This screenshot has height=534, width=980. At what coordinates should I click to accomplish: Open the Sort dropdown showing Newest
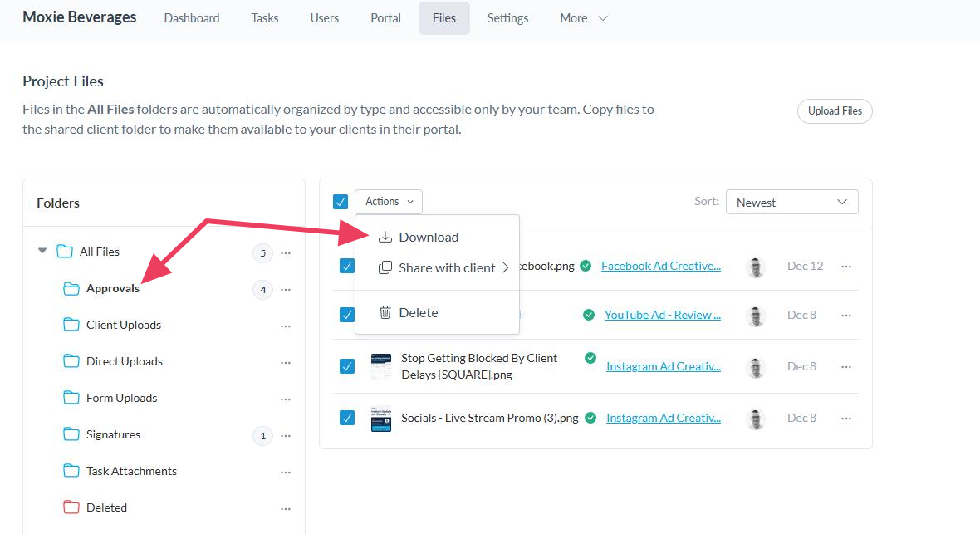coord(791,203)
